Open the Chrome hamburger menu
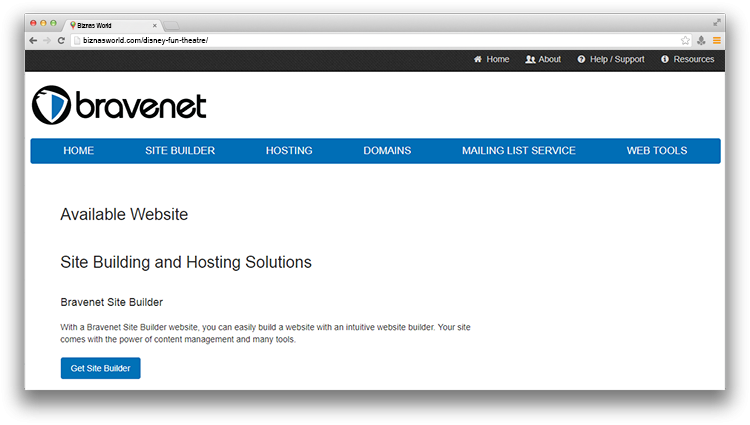Viewport: 750px width, 425px height. tap(716, 41)
